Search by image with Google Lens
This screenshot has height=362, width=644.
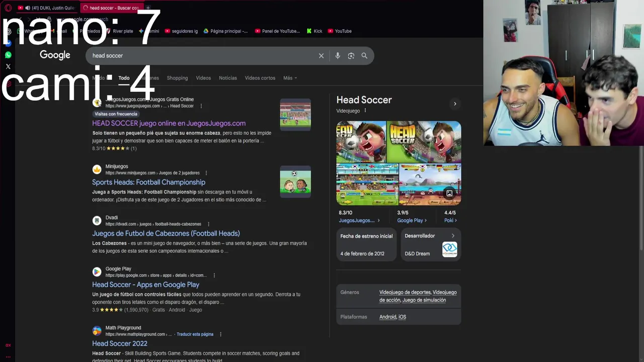click(x=351, y=56)
